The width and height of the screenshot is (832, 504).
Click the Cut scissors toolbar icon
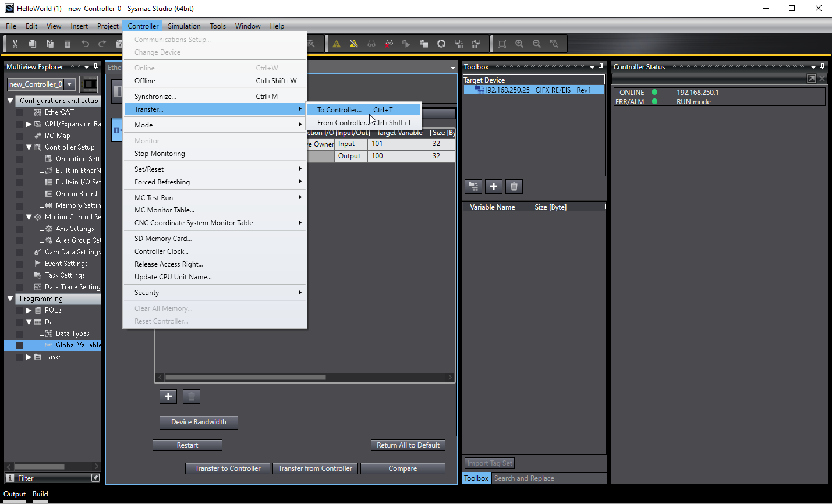15,44
